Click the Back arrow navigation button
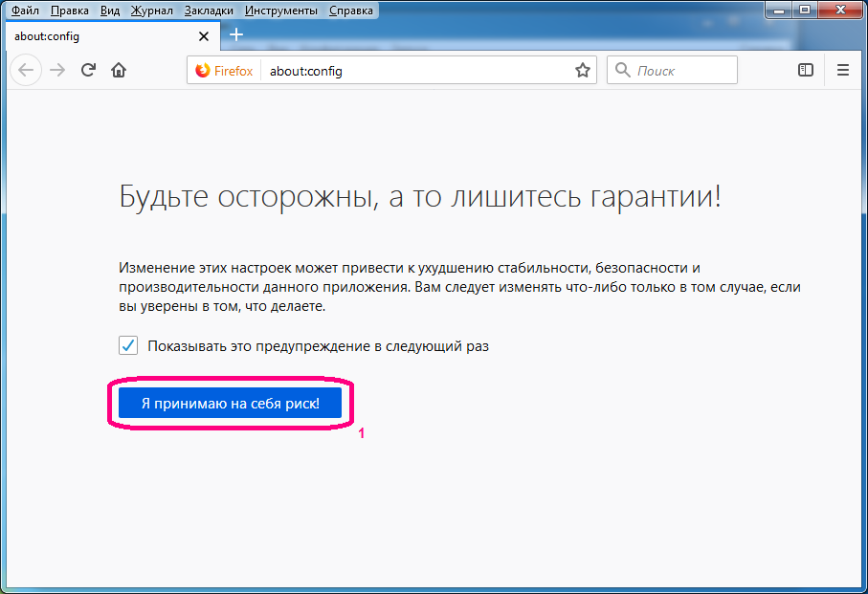The height and width of the screenshot is (594, 868). tap(26, 70)
